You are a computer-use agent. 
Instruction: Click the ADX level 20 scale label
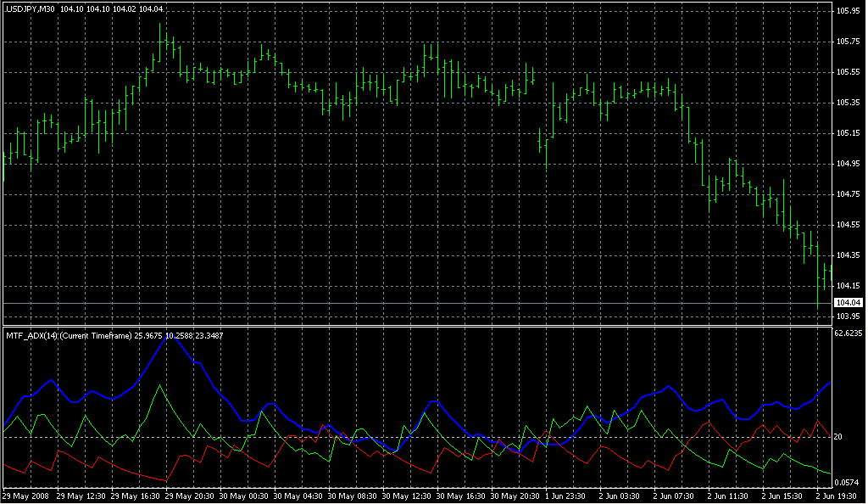pyautogui.click(x=838, y=437)
